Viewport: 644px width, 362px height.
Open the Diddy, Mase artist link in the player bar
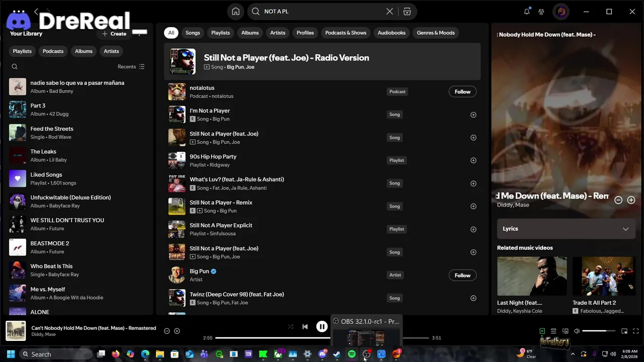pos(44,334)
